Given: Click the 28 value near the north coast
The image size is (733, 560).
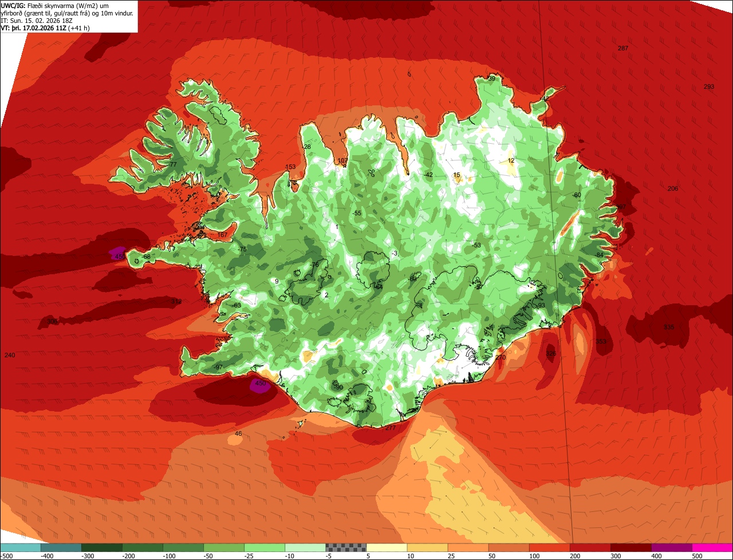Looking at the screenshot, I should click(307, 147).
